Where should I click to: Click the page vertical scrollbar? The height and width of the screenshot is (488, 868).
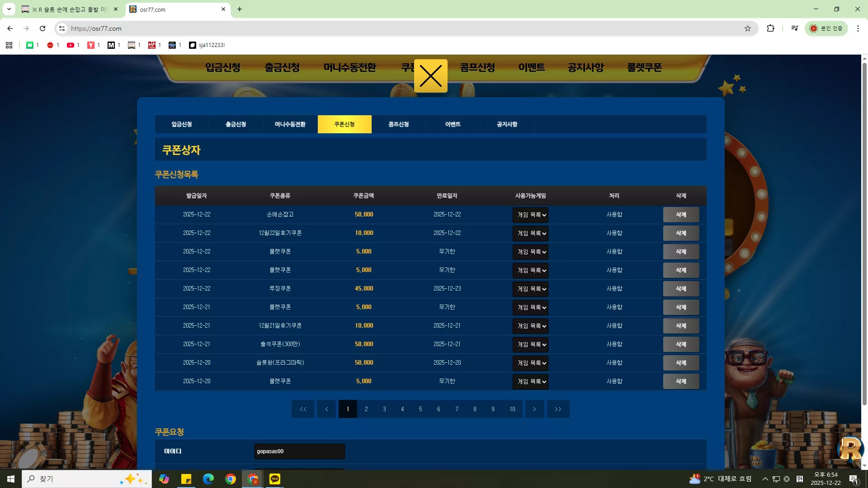pyautogui.click(x=864, y=234)
